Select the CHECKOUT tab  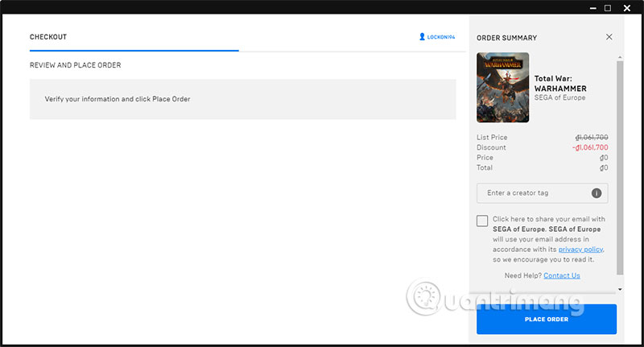click(x=48, y=37)
